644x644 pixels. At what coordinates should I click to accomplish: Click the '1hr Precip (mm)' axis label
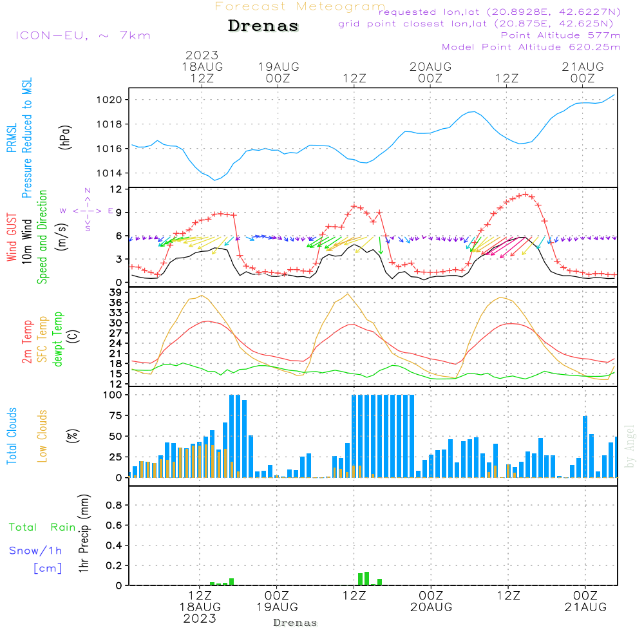[x=84, y=533]
